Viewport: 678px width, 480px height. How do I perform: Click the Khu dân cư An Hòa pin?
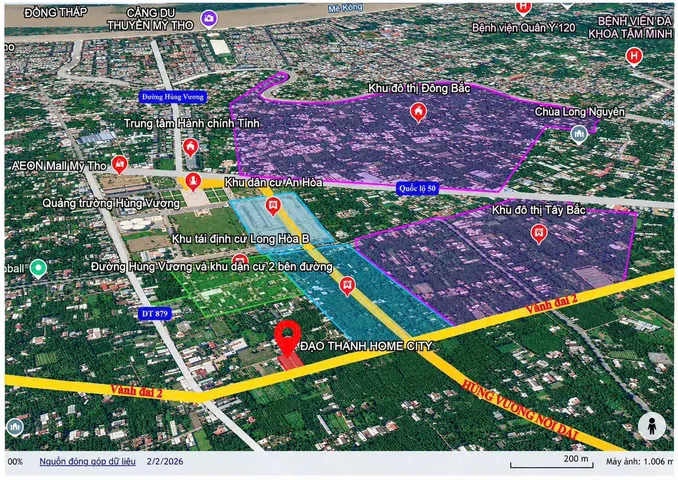[x=273, y=206]
